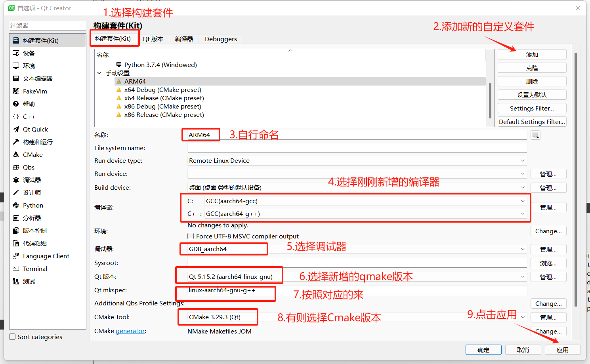Select the 构建和运行 hammer icon
Image resolution: width=590 pixels, height=364 pixels.
pos(16,142)
